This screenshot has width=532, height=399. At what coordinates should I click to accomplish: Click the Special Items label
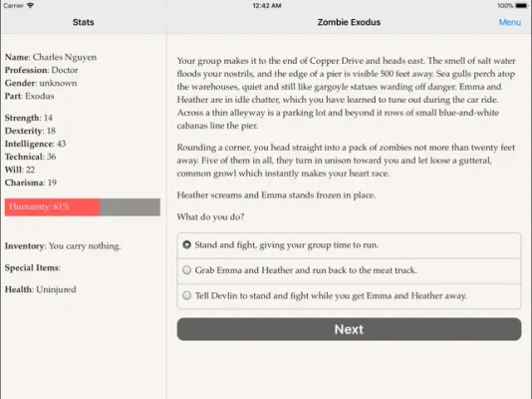tap(33, 267)
